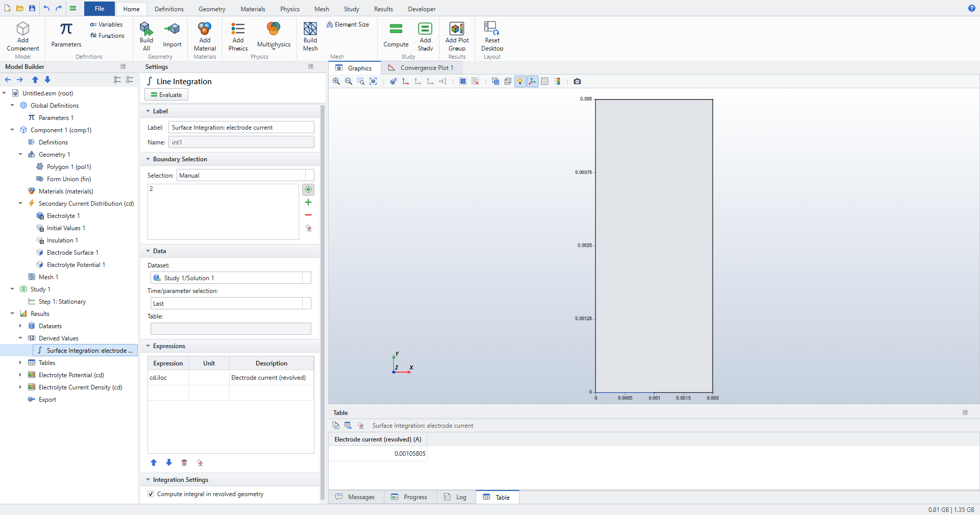Collapse the Secondary Current Distribution node

point(20,203)
